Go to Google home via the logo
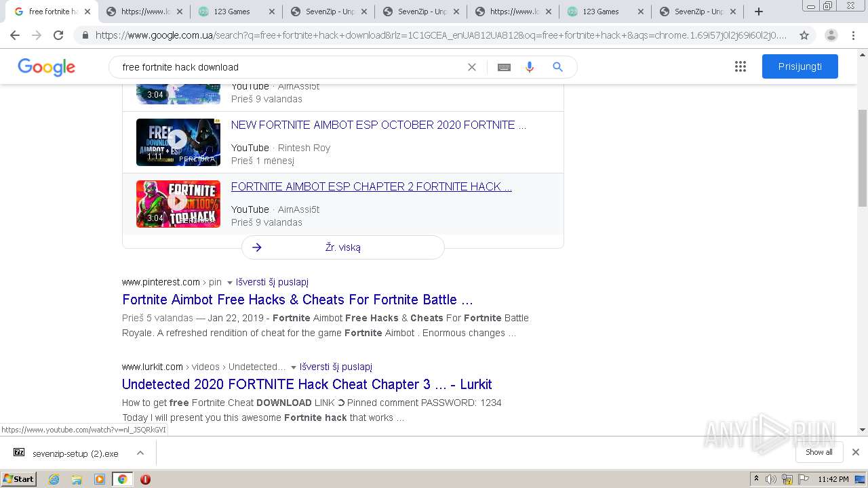The image size is (868, 488). point(46,67)
